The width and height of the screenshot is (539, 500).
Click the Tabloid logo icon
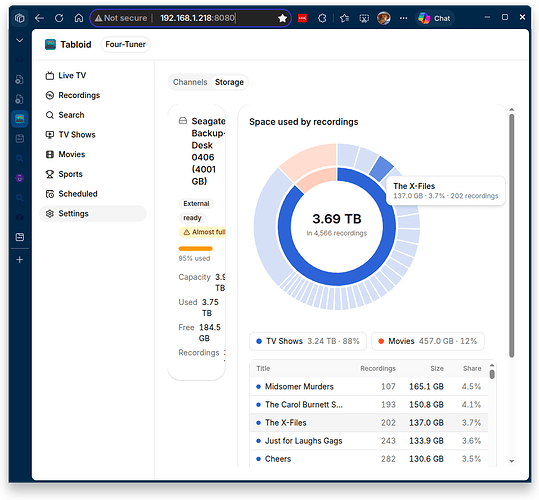(x=50, y=44)
